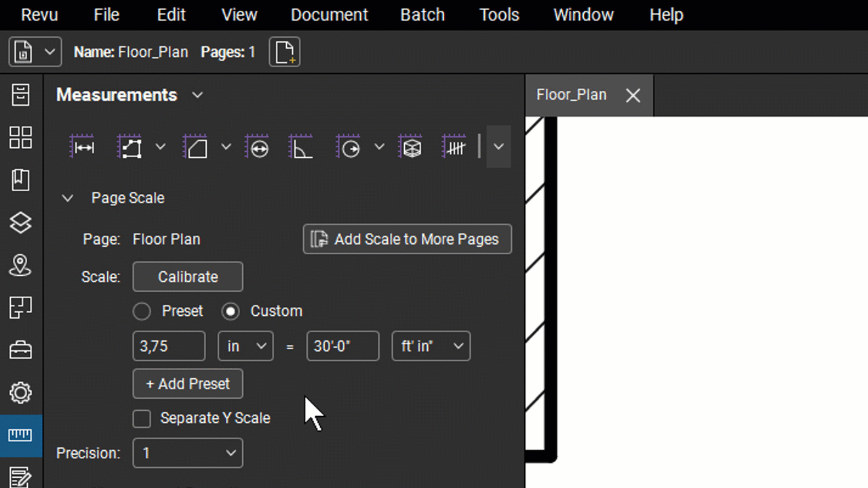This screenshot has height=488, width=868.
Task: Open the Layers panel in sidebar
Action: [x=20, y=222]
